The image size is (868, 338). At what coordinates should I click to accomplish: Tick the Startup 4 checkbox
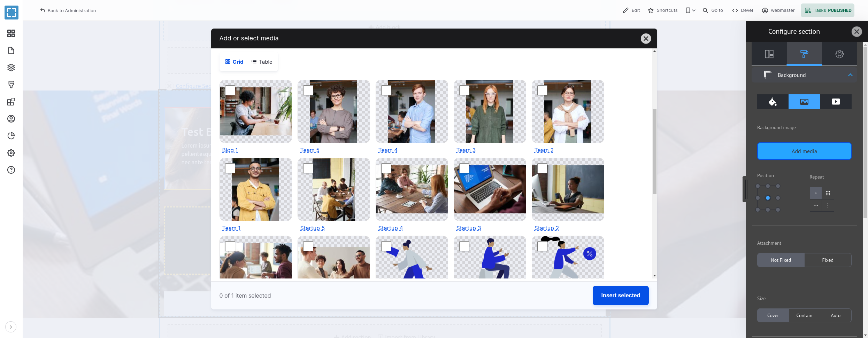tap(386, 168)
